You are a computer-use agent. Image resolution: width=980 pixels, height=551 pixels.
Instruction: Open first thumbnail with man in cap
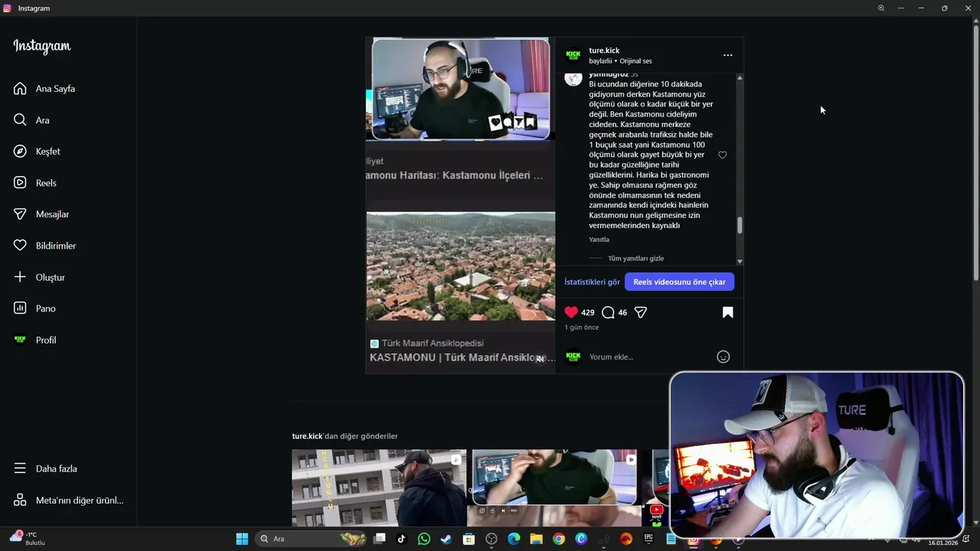coord(379,488)
